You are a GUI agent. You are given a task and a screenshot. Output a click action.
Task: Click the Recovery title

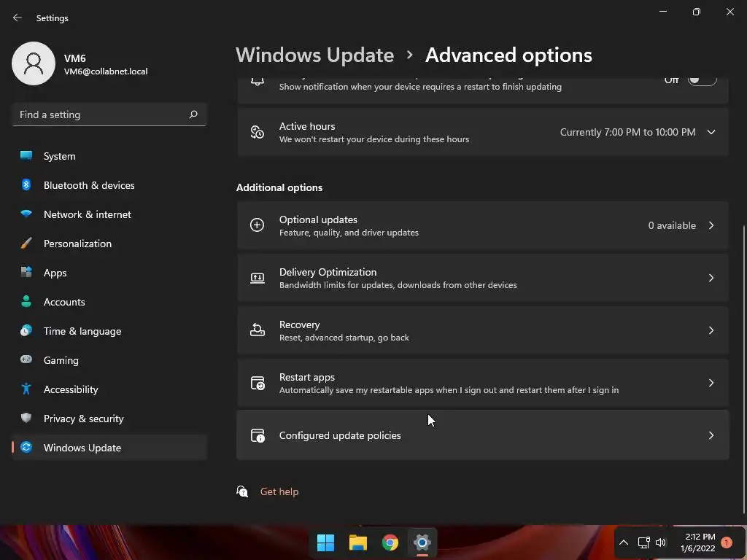coord(299,324)
